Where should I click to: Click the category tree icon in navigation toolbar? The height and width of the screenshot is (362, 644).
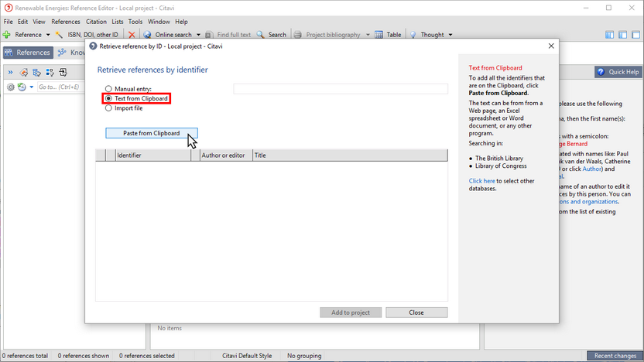tap(37, 73)
